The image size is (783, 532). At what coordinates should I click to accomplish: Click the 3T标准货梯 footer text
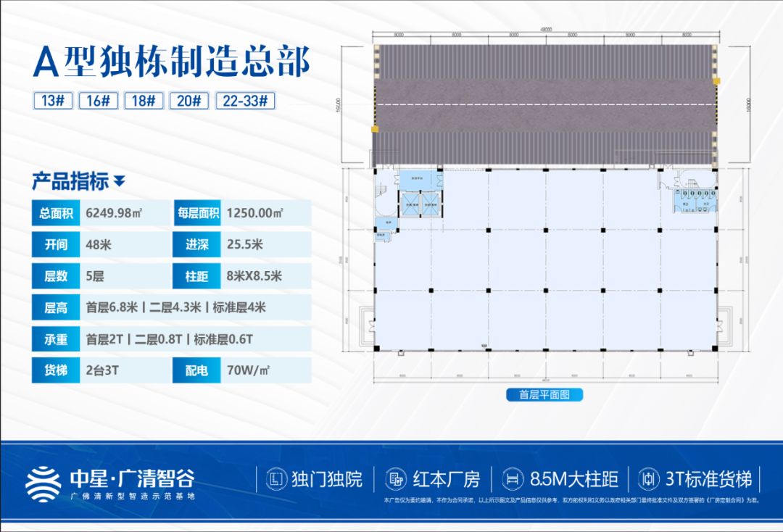(x=708, y=479)
